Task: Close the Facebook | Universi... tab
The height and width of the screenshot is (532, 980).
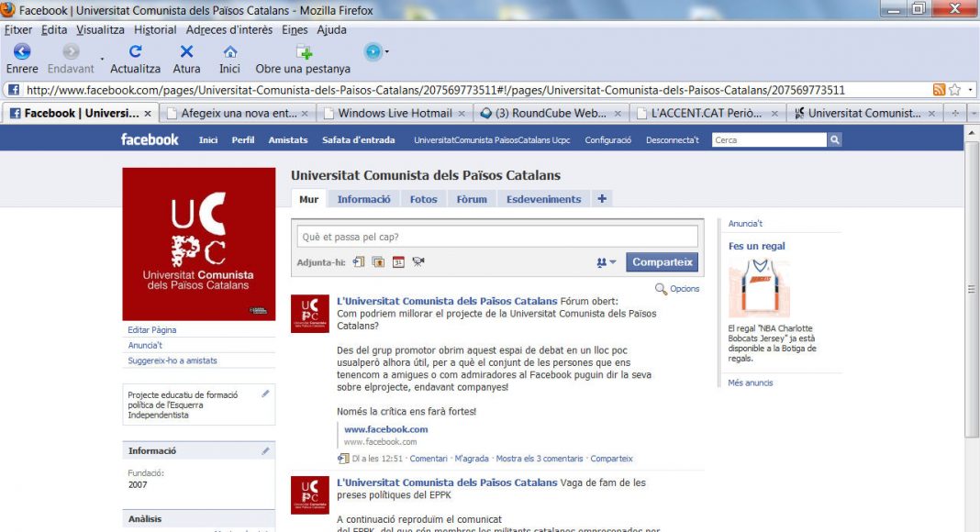Action: [148, 114]
